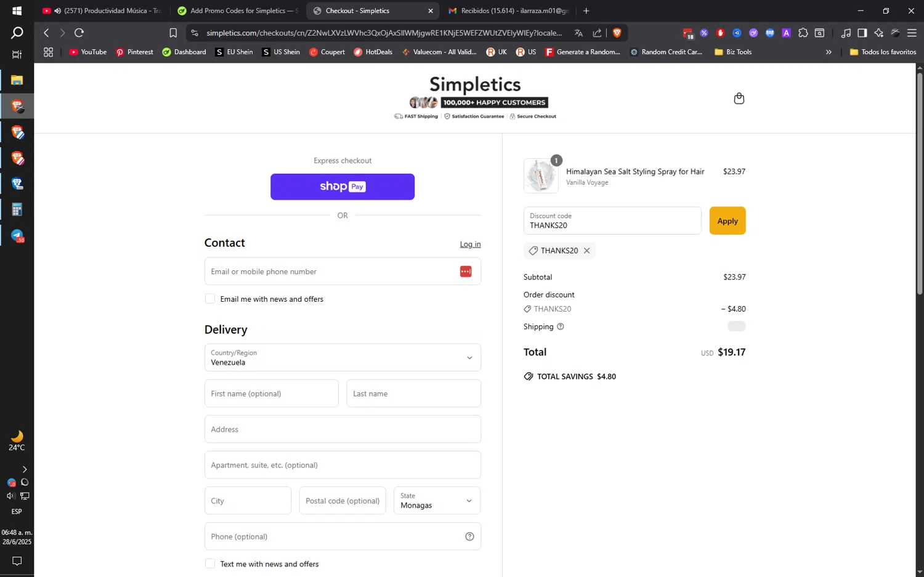Show more bookmarks with the double chevron

(x=829, y=52)
